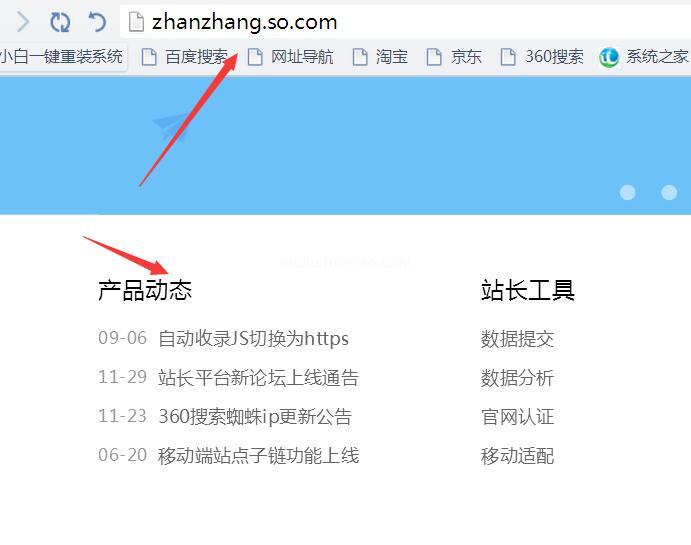Open the 百度搜索 bookmark
The height and width of the screenshot is (545, 691).
(x=185, y=57)
